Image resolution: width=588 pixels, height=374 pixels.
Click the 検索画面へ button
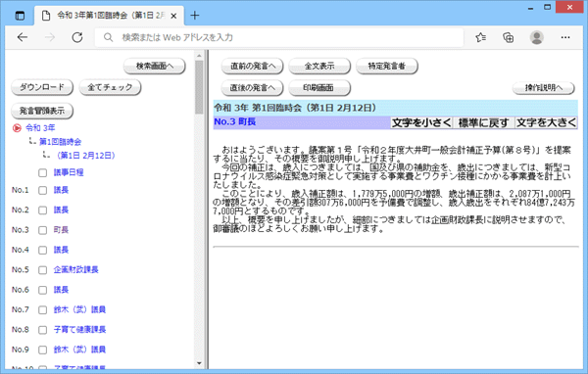(x=155, y=66)
